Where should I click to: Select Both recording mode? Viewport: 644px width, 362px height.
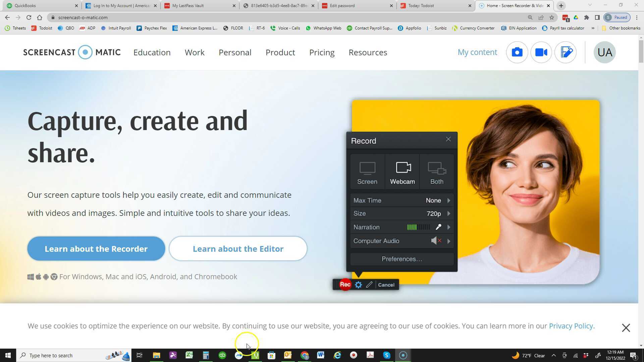pos(436,172)
